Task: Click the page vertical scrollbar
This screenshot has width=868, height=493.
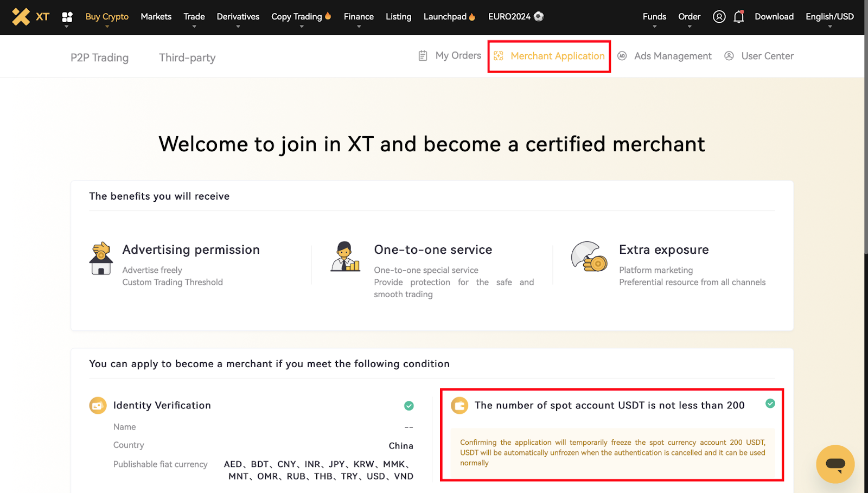Action: [866, 217]
